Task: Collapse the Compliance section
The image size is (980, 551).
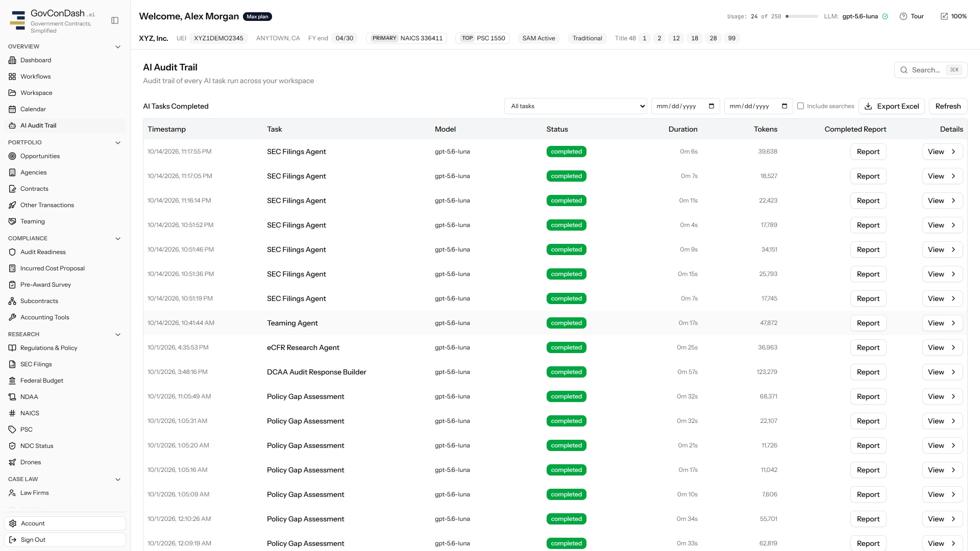Action: tap(118, 239)
